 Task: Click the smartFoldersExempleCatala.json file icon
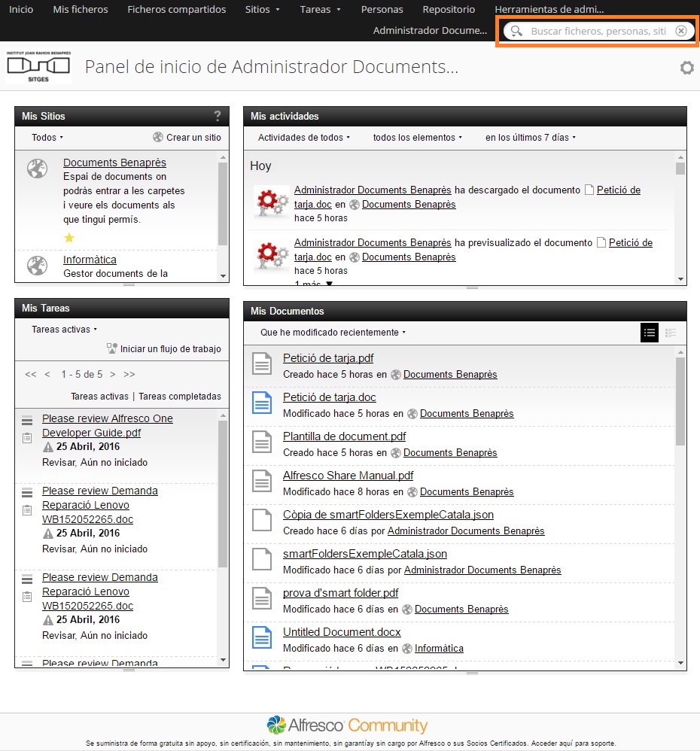click(262, 559)
